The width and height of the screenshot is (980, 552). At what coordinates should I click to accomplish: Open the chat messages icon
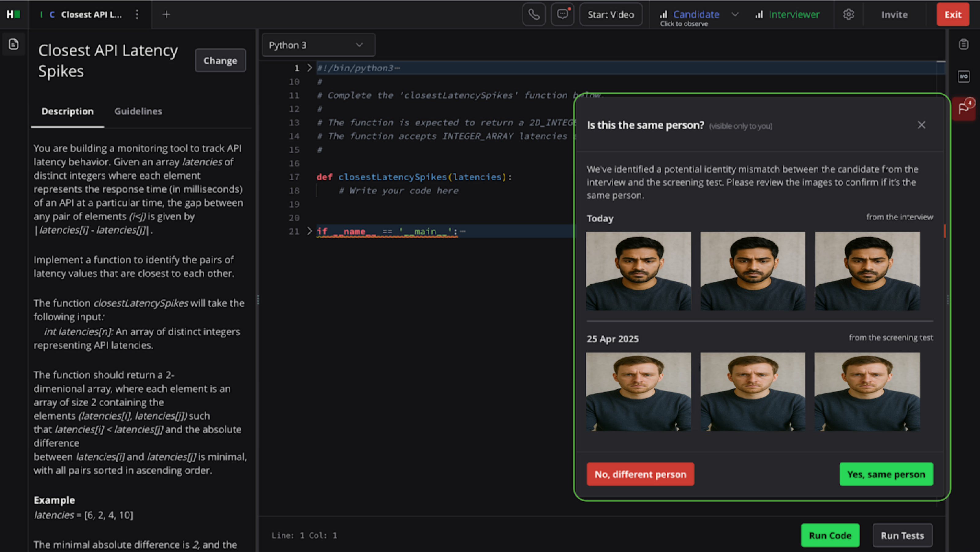(562, 14)
